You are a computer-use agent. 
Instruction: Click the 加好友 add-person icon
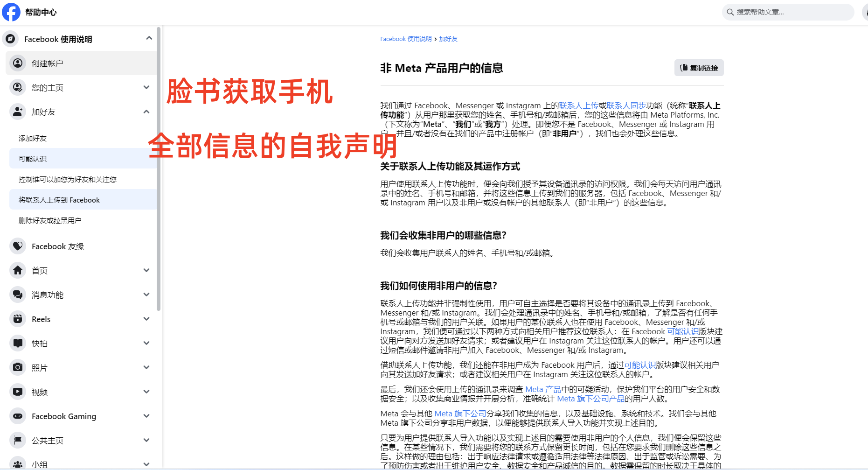18,112
